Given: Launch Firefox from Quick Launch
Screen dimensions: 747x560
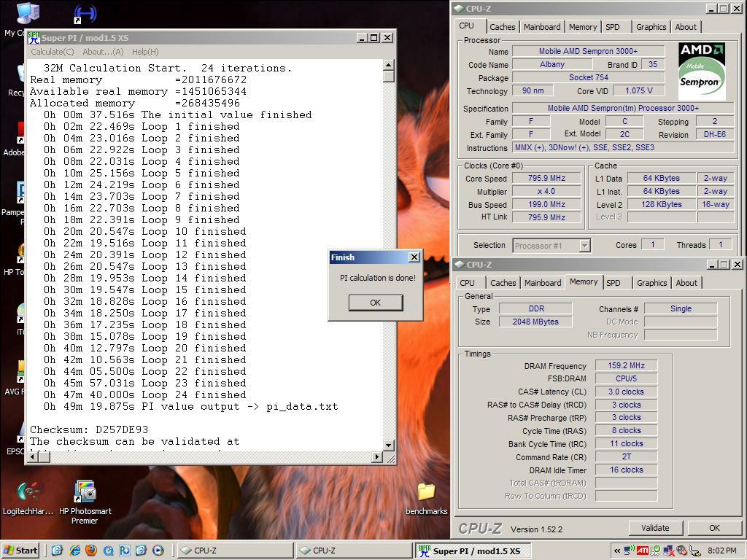Looking at the screenshot, I should point(91,551).
